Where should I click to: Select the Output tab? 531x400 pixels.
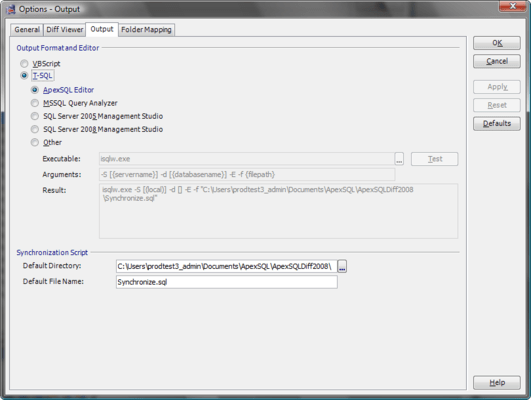click(102, 29)
